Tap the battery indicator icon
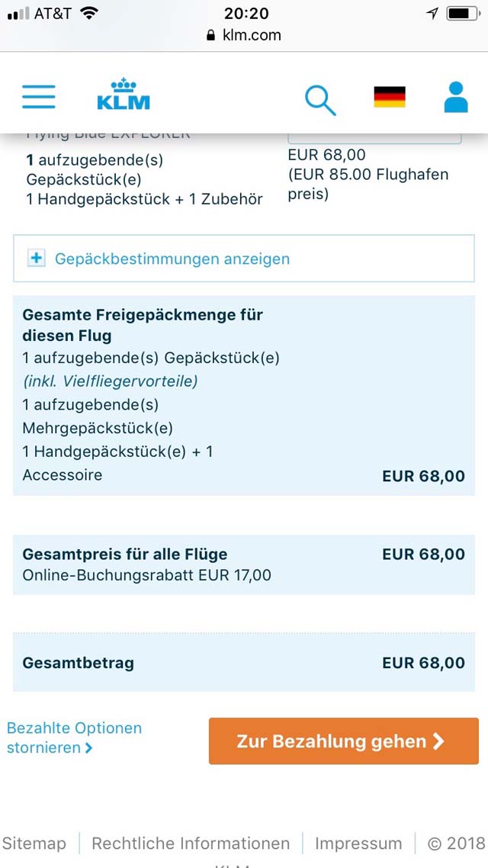488x868 pixels. pyautogui.click(x=464, y=13)
